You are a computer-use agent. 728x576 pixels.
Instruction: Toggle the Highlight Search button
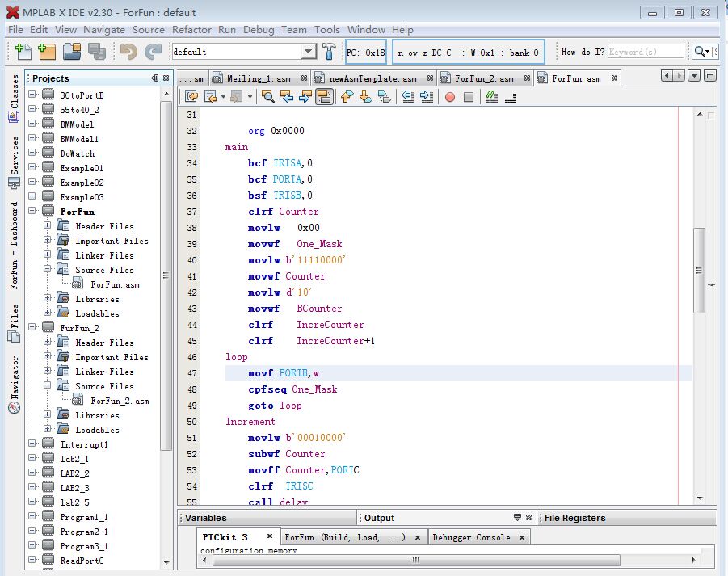[324, 97]
